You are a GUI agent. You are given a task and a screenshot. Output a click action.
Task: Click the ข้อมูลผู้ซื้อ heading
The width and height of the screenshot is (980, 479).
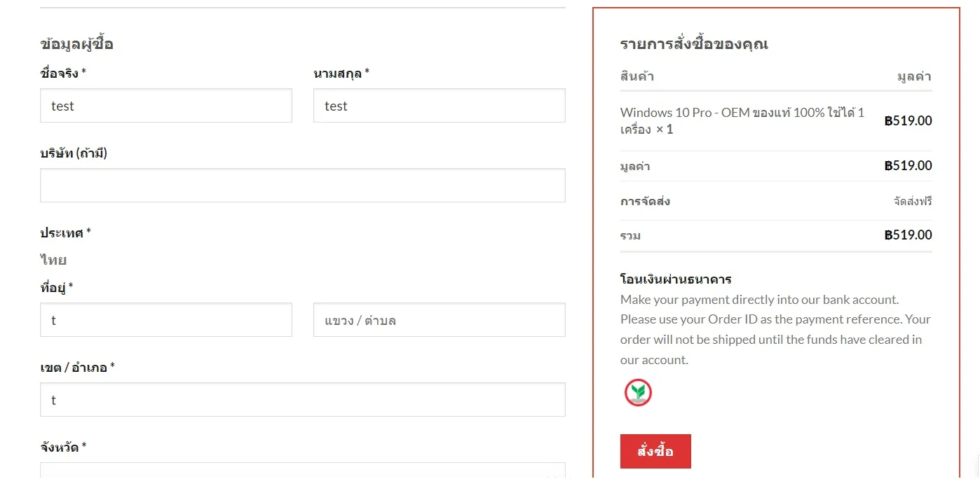pyautogui.click(x=77, y=44)
